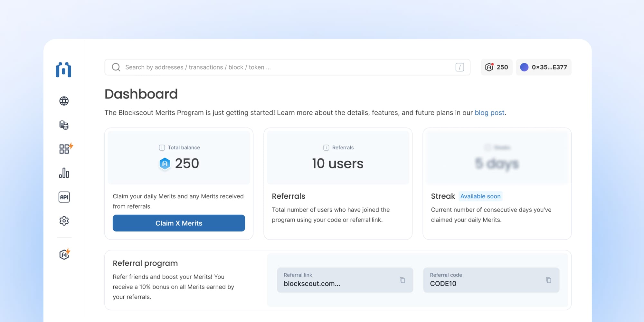Show the Total balance info tooltip
This screenshot has height=322, width=644.
pos(161,147)
